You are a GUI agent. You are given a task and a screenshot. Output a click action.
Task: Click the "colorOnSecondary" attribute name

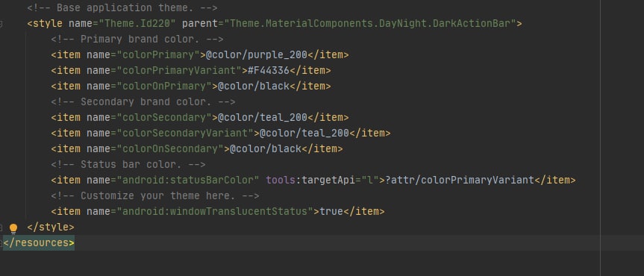point(170,148)
